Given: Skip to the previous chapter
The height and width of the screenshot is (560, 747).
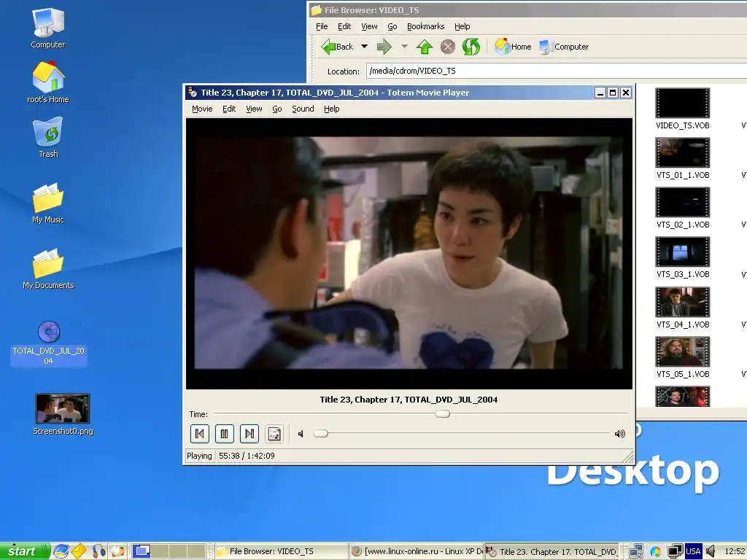Looking at the screenshot, I should click(x=200, y=434).
